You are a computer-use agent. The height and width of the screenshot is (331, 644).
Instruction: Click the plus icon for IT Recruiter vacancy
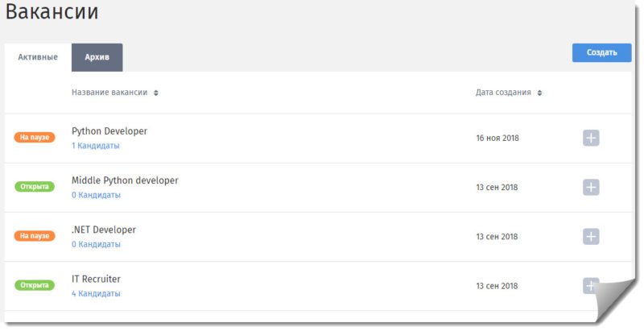pos(590,285)
